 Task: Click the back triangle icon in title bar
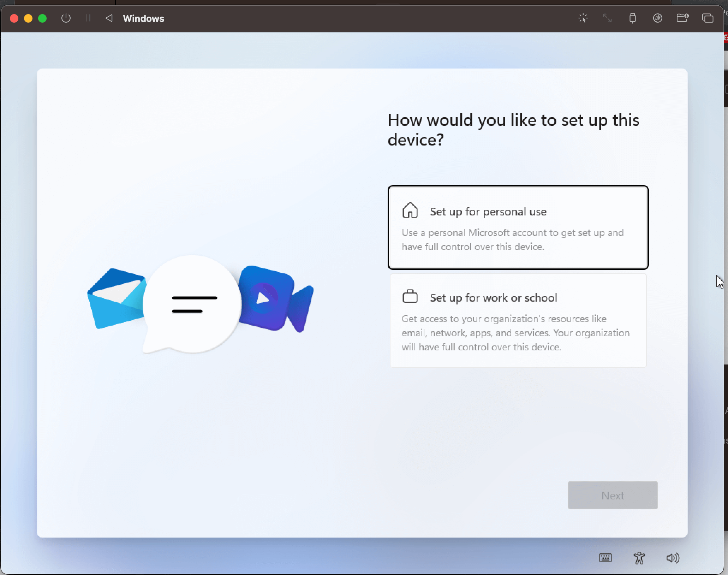point(109,18)
